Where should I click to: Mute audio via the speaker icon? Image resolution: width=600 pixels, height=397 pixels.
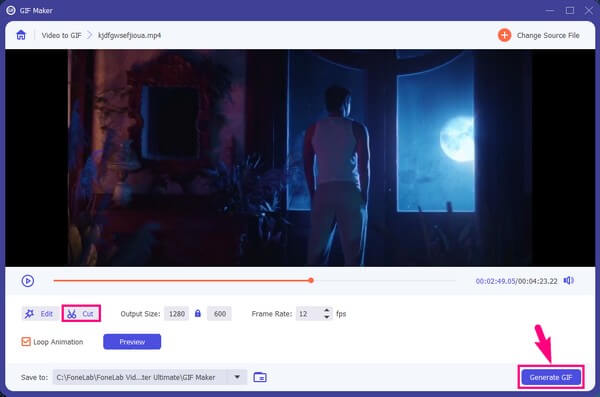[x=569, y=281]
